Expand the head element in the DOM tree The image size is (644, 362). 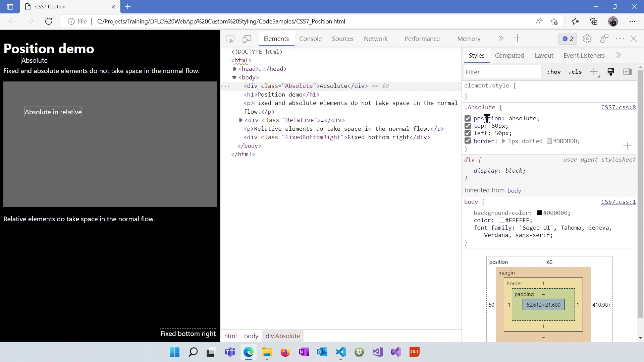235,69
